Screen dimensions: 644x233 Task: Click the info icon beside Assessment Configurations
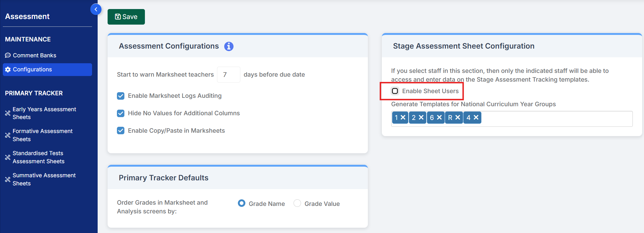229,46
